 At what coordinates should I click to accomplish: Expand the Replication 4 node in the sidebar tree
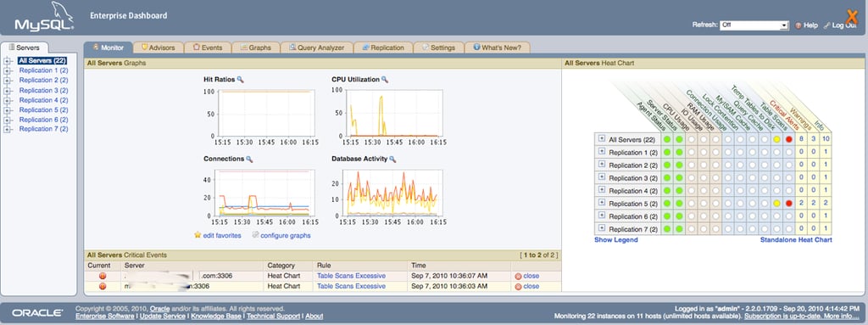click(8, 100)
